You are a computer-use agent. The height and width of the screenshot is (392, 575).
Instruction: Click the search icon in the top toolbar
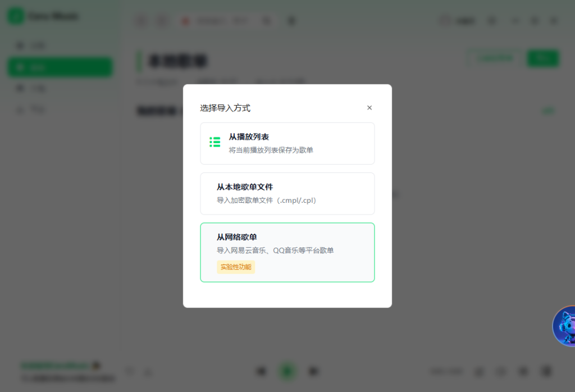pos(267,20)
